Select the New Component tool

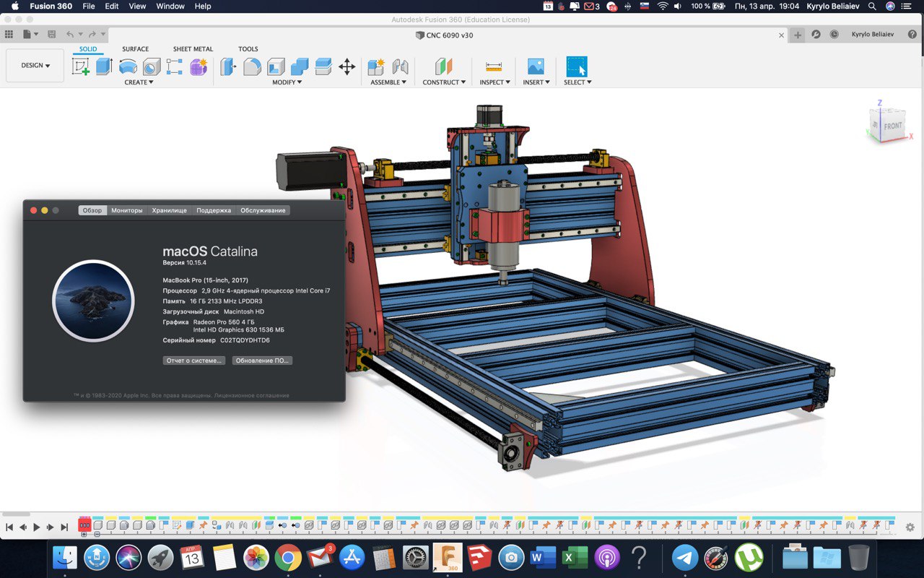376,67
